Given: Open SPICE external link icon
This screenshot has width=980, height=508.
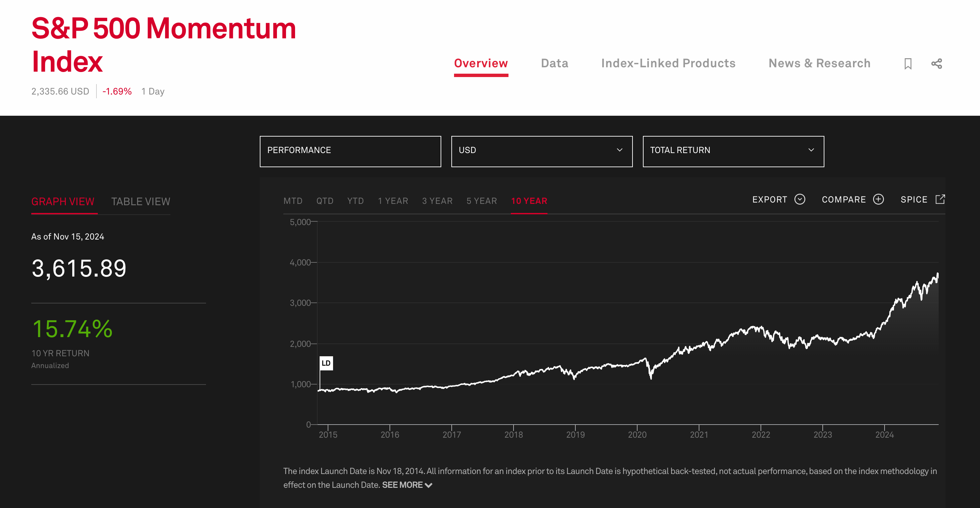Looking at the screenshot, I should click(940, 199).
